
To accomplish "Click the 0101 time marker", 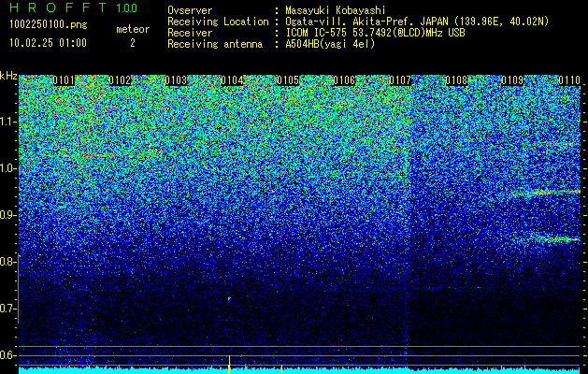I will 64,80.
